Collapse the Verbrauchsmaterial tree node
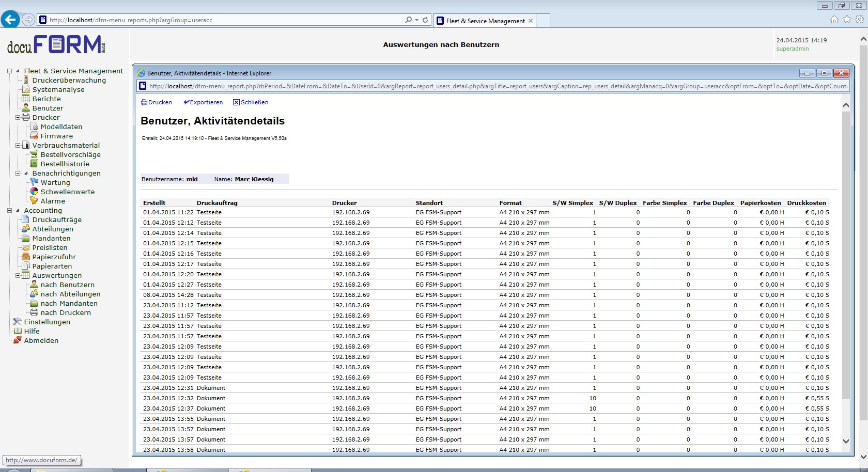Viewport: 868px width, 472px height. click(x=18, y=146)
